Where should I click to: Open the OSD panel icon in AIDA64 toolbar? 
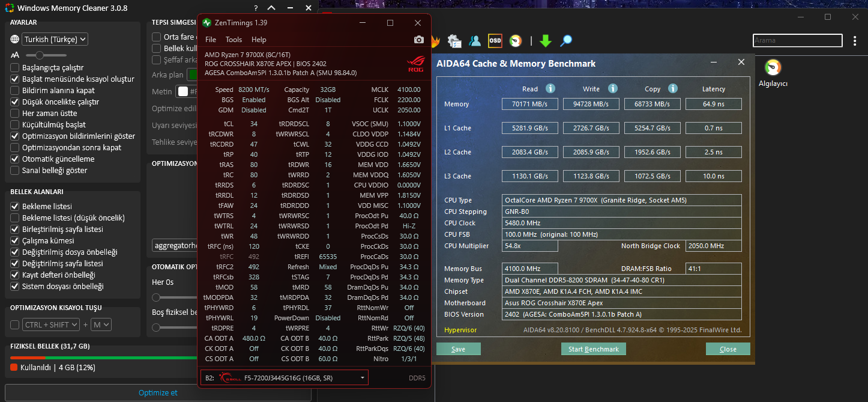(x=495, y=41)
